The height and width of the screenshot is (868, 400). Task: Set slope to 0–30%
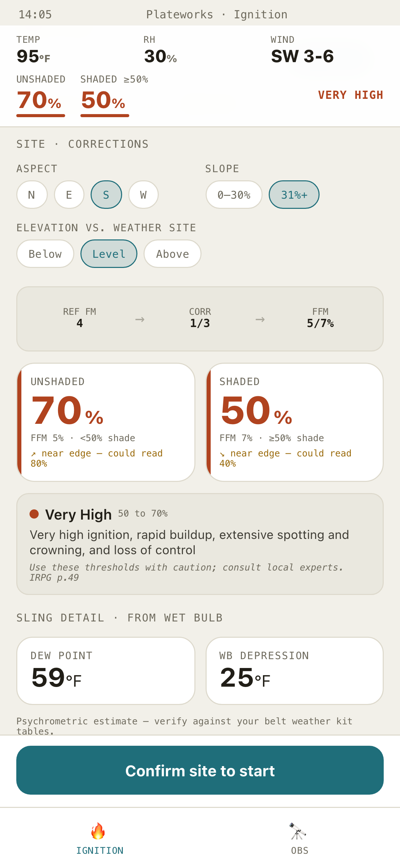[234, 195]
